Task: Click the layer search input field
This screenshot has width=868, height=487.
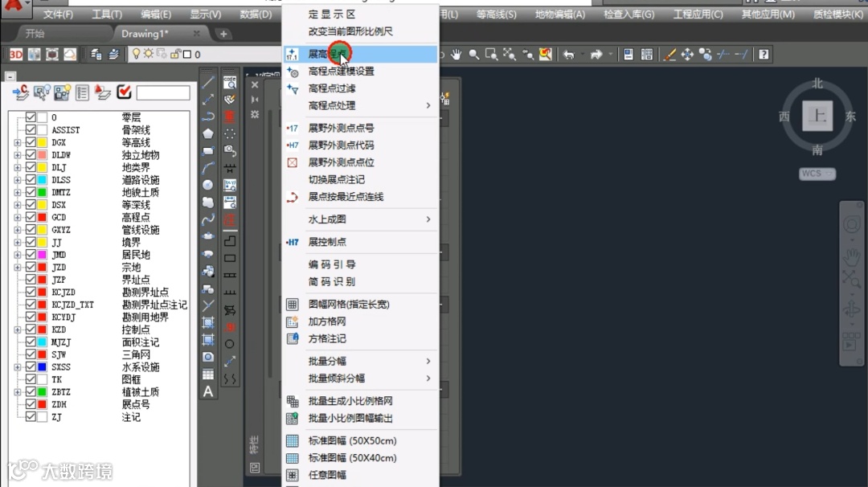Action: coord(162,92)
